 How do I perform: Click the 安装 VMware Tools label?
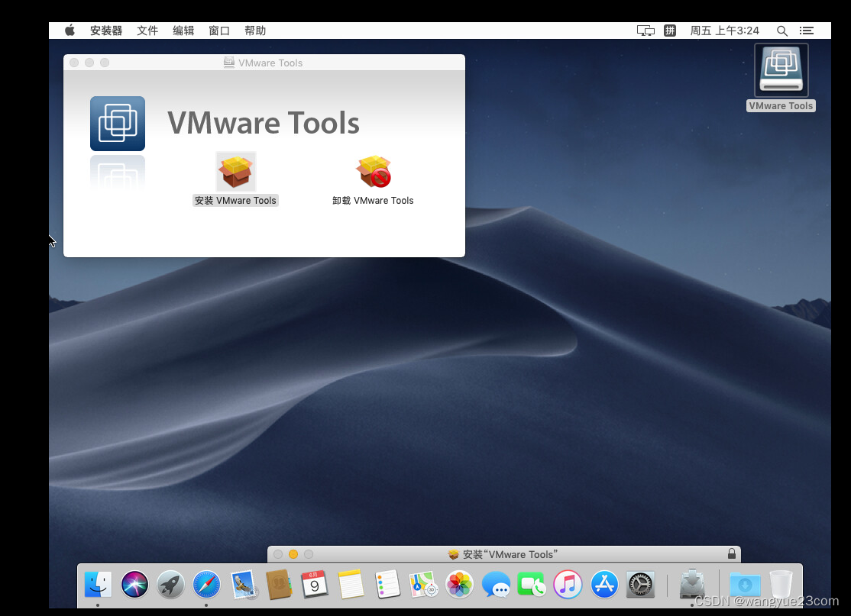click(235, 201)
